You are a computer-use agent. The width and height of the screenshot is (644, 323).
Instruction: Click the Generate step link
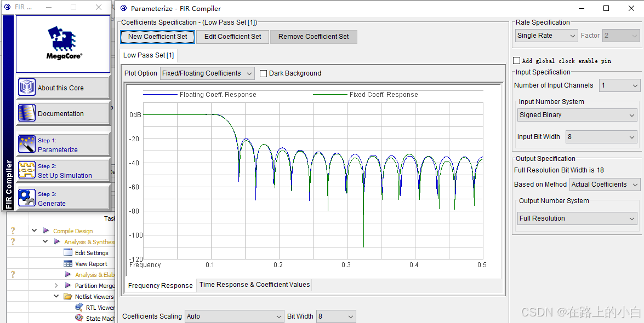[x=52, y=203]
